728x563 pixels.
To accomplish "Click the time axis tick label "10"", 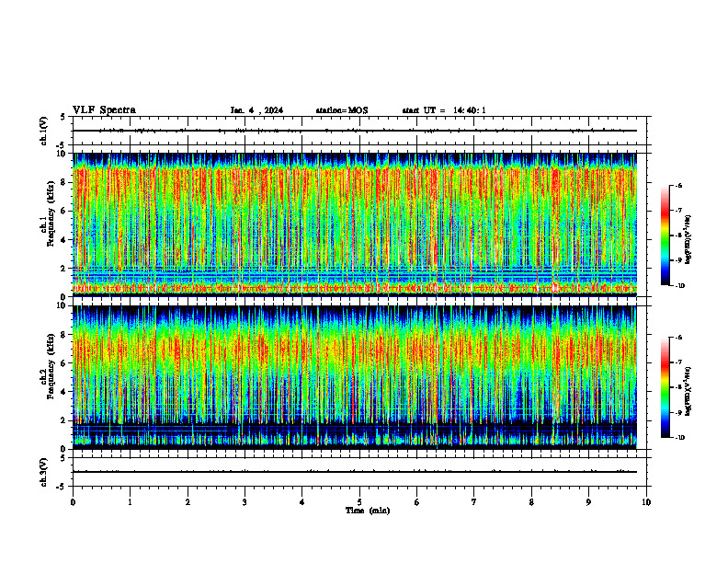I will click(646, 502).
